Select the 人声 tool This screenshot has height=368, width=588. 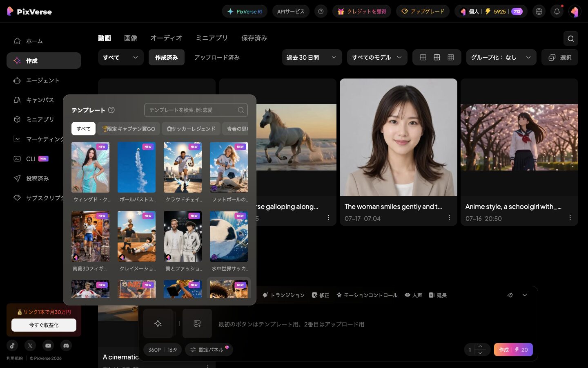(413, 295)
